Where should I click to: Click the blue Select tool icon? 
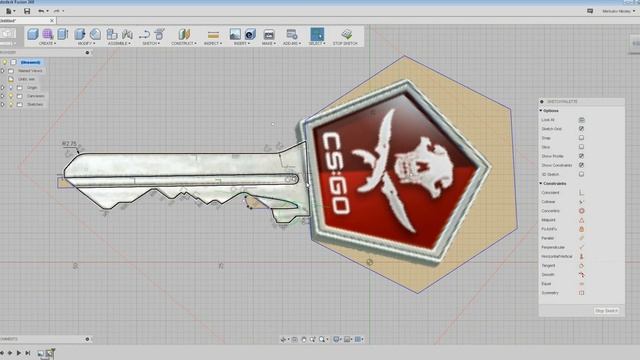tap(317, 34)
